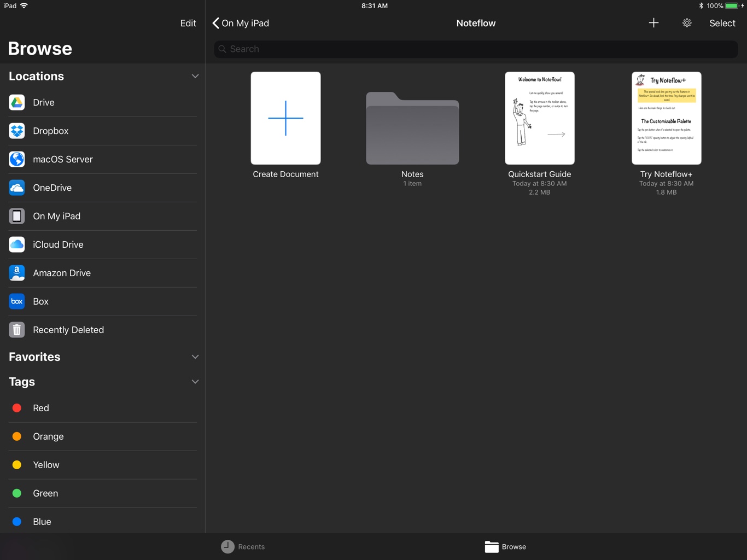Image resolution: width=747 pixels, height=560 pixels.
Task: Select the Orange tag dot
Action: (x=17, y=436)
